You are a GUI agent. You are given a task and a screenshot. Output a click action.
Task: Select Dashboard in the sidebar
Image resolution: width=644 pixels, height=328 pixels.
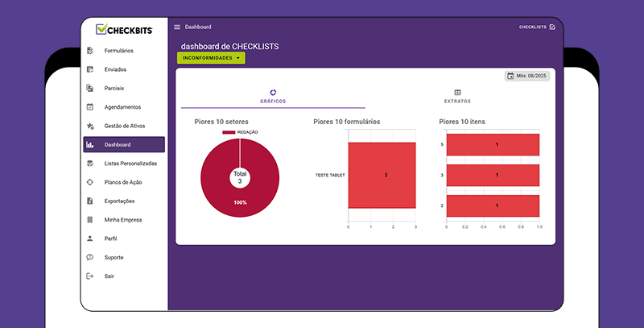(x=124, y=145)
